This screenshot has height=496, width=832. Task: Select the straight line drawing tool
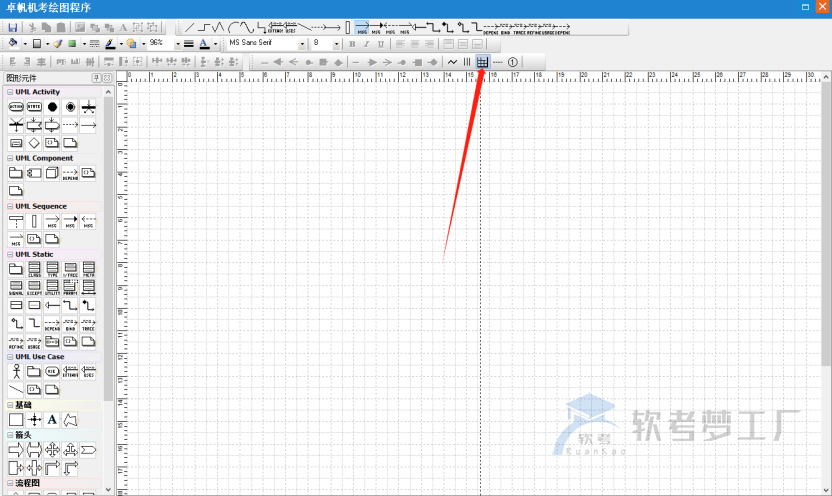click(190, 28)
